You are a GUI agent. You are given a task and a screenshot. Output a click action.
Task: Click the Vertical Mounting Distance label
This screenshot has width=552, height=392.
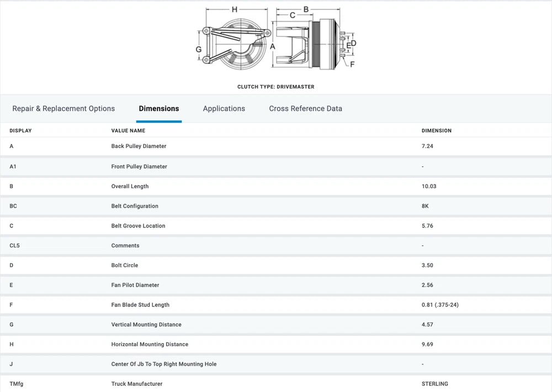tap(146, 325)
